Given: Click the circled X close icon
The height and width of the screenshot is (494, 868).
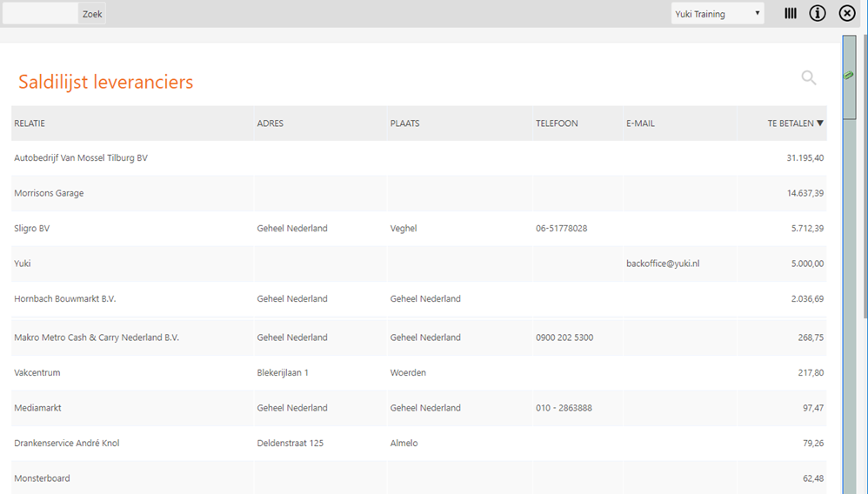Looking at the screenshot, I should (x=847, y=13).
